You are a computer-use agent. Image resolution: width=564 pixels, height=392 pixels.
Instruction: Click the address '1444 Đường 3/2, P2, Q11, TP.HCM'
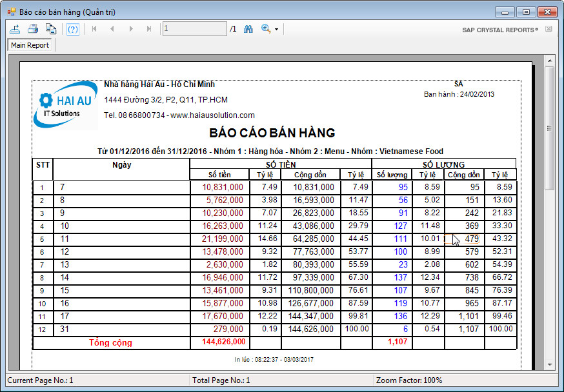(x=166, y=100)
